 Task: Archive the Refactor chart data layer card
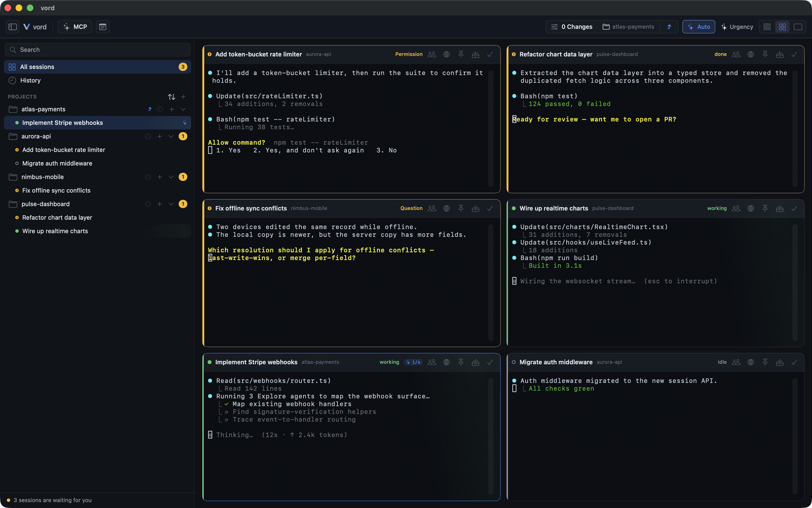(780, 54)
